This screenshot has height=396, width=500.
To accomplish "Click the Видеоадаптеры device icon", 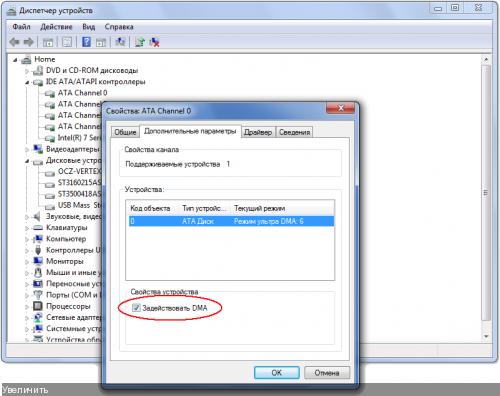I will coord(38,149).
